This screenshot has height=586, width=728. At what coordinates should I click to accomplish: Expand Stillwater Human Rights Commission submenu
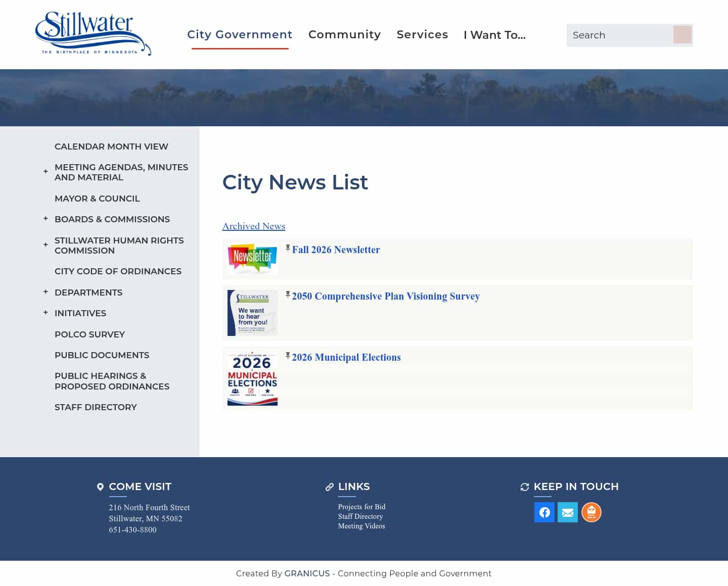click(x=45, y=245)
